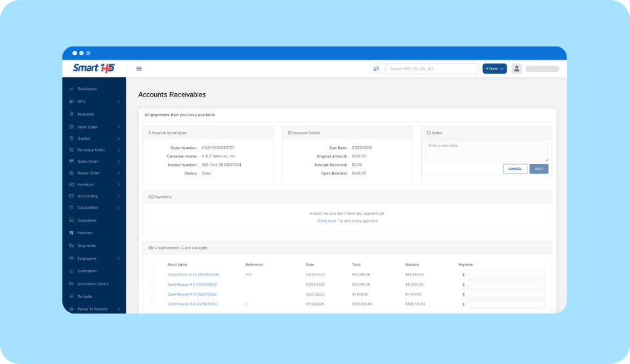This screenshot has width=630, height=364.
Task: Expand the Work Order chevron
Action: (x=119, y=127)
